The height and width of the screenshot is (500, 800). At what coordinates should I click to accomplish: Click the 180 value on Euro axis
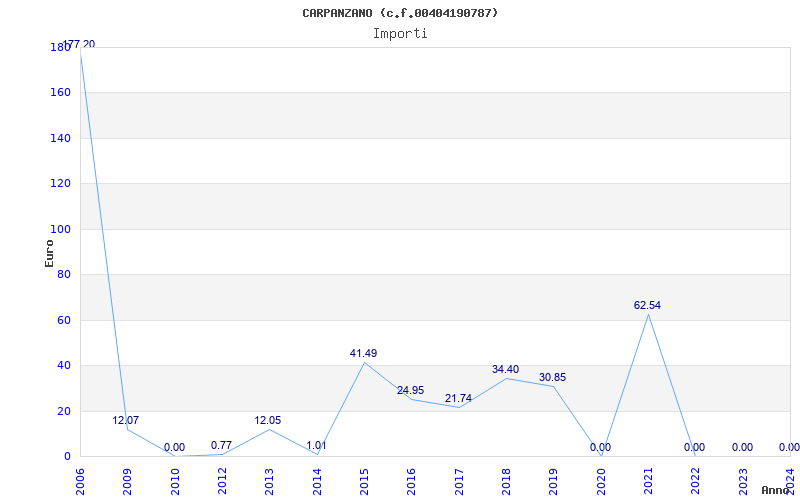[x=60, y=47]
